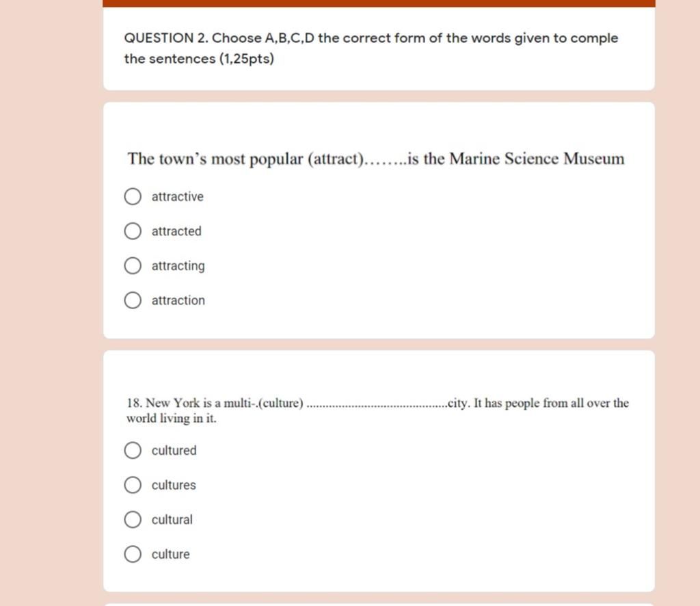Image resolution: width=700 pixels, height=606 pixels.
Task: Click the QUESTION 2 section heading
Action: [371, 49]
